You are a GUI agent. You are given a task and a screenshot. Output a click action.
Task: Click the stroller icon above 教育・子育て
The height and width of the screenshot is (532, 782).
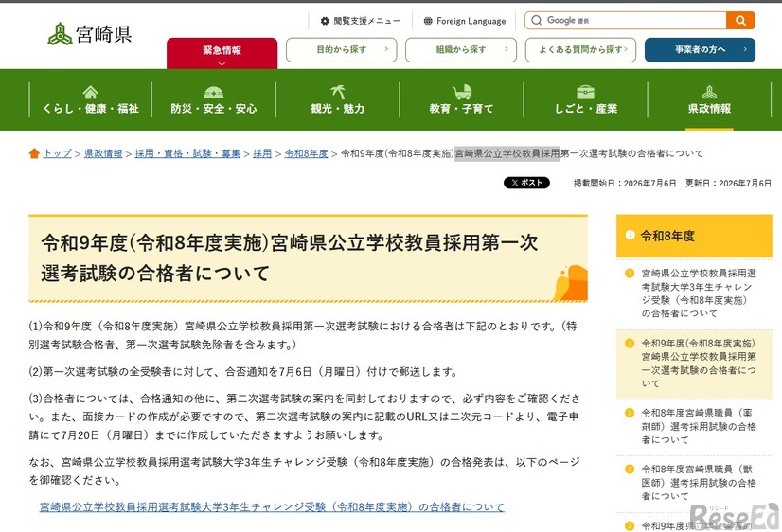[462, 92]
